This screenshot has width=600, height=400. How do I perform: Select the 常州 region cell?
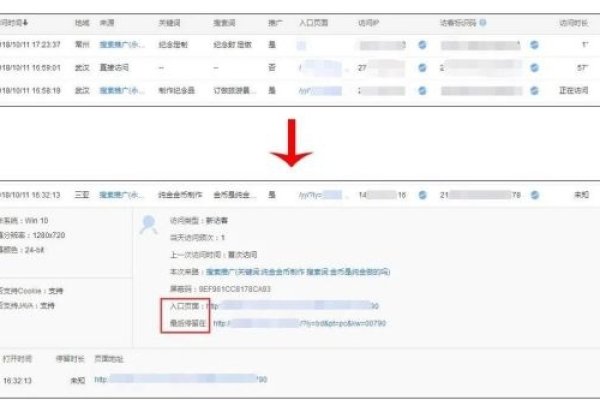[x=82, y=45]
